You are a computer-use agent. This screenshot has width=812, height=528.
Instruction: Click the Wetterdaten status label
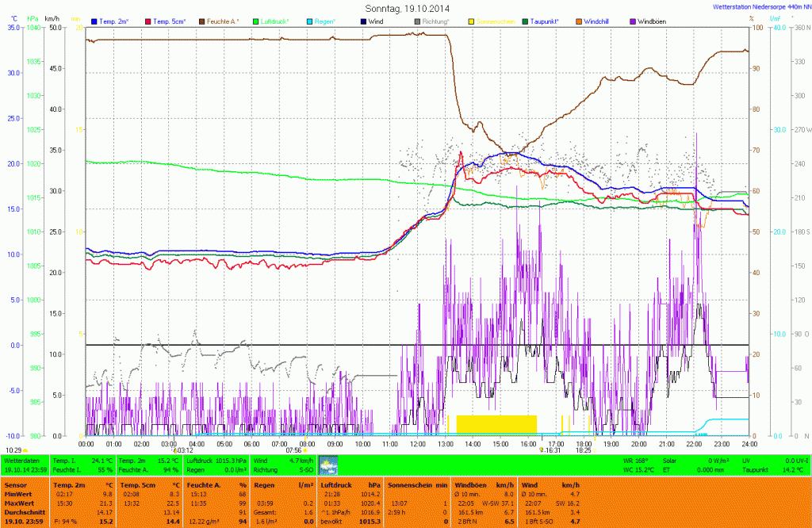coord(21,461)
